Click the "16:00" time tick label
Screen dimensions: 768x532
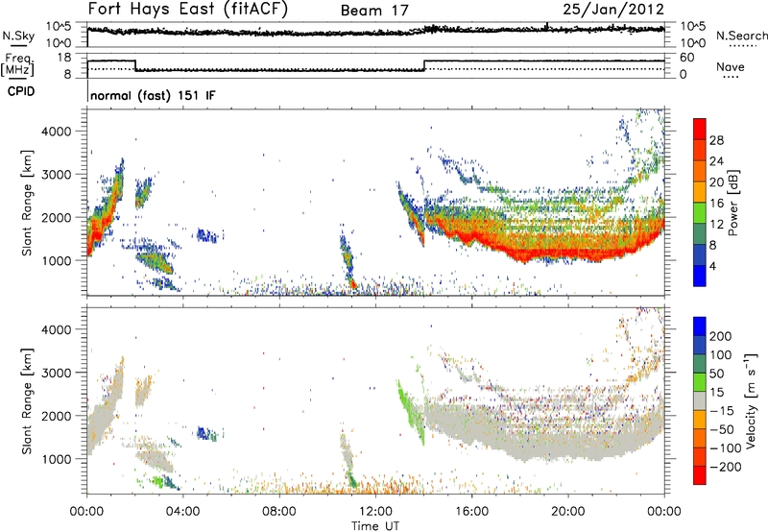coord(471,512)
